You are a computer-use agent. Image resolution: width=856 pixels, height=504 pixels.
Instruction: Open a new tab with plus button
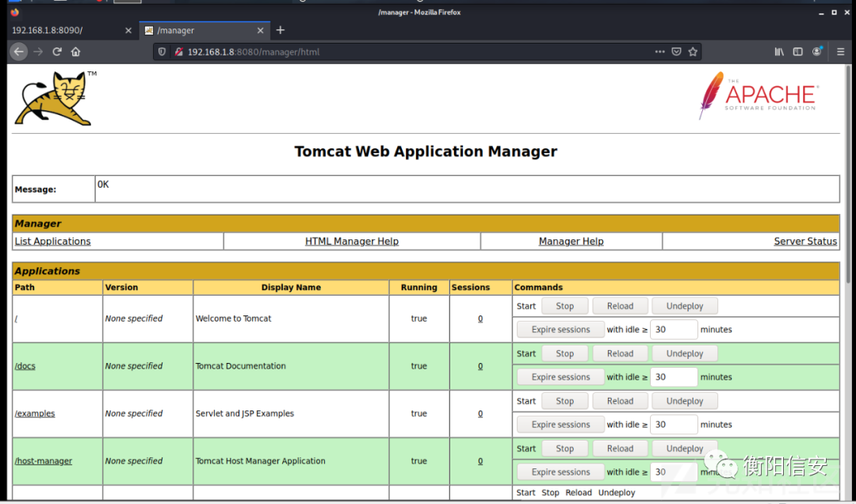tap(280, 30)
